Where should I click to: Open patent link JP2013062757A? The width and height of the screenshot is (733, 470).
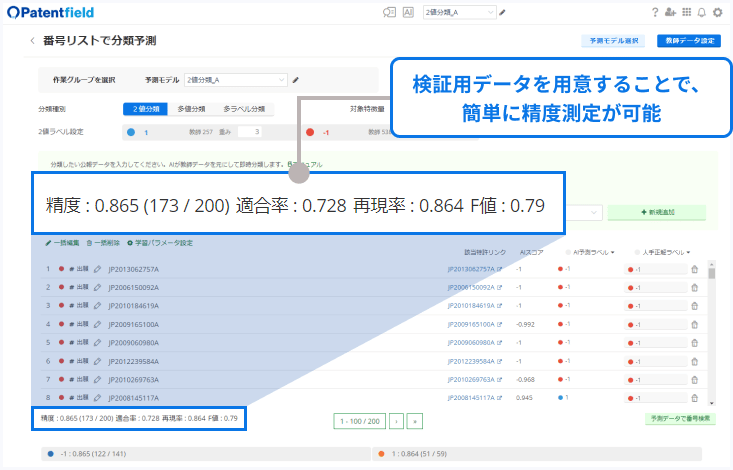pyautogui.click(x=474, y=269)
